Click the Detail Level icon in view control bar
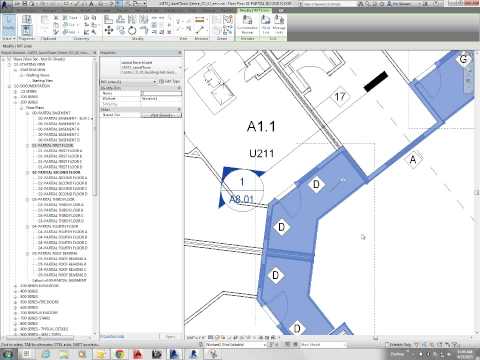The width and height of the screenshot is (480, 360). pos(211,338)
